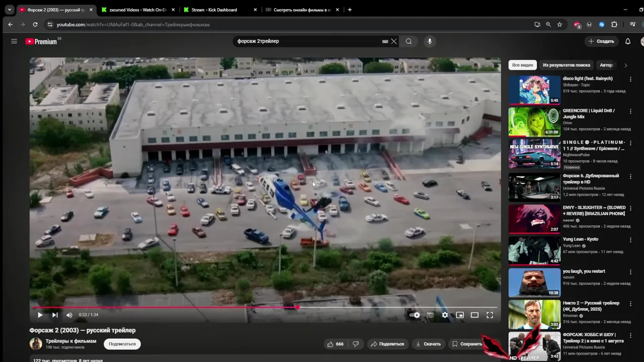Open Трейлеры к фильмам channel name

pos(70,341)
